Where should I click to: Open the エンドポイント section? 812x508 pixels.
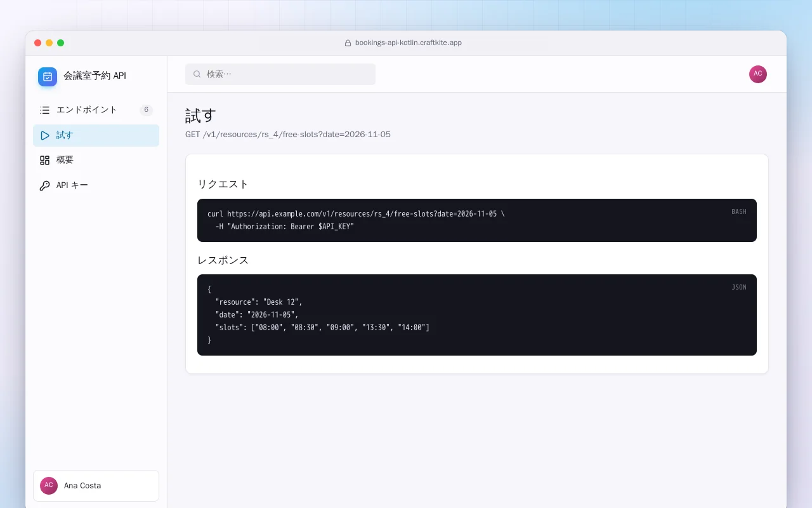pos(96,110)
